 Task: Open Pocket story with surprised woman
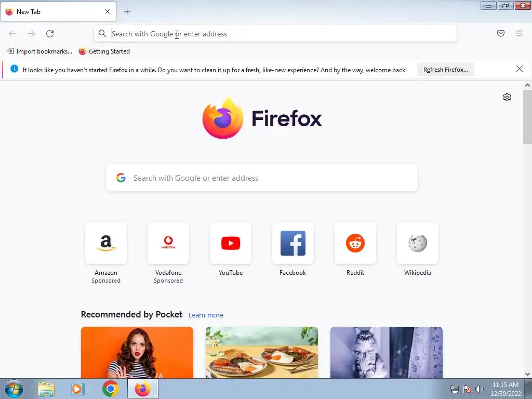(x=137, y=353)
